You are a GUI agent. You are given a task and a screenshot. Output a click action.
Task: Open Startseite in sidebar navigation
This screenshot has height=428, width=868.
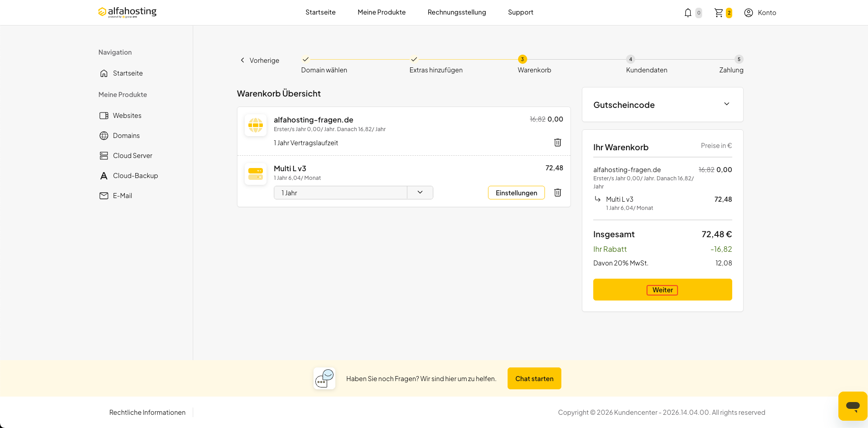click(x=128, y=73)
